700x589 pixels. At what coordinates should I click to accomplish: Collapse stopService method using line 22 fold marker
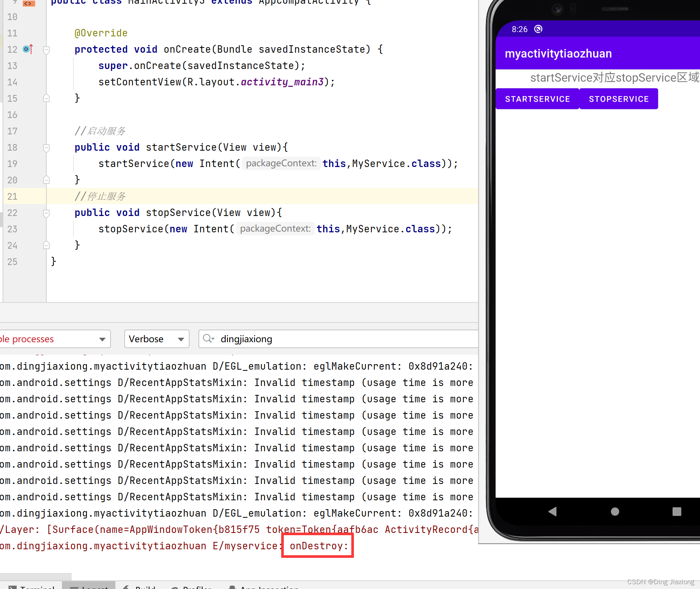click(46, 213)
